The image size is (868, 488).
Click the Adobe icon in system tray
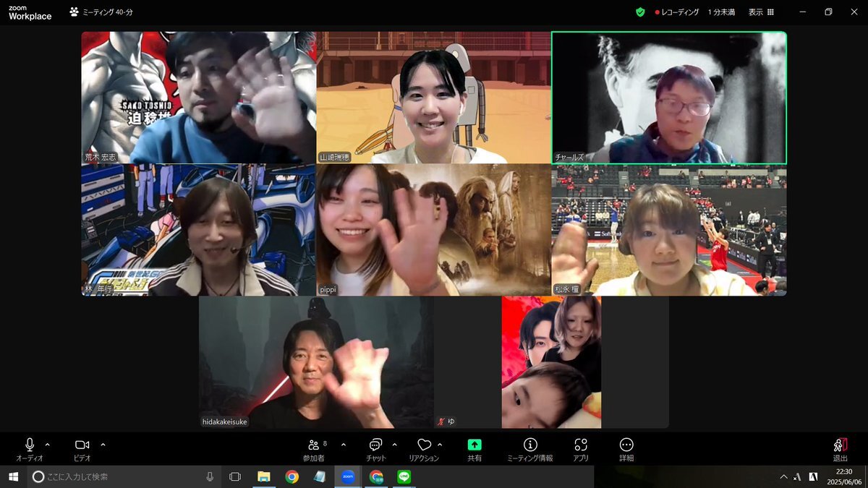coord(813,476)
